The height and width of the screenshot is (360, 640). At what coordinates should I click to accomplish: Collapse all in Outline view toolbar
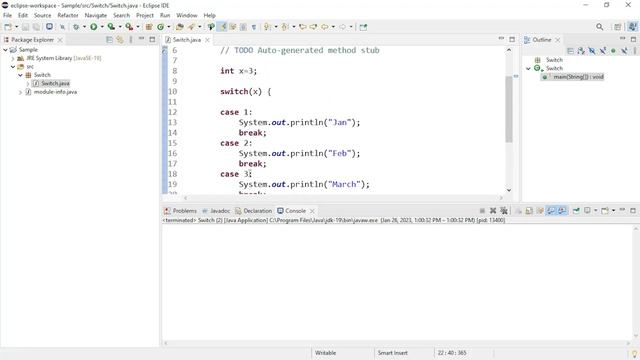click(570, 51)
